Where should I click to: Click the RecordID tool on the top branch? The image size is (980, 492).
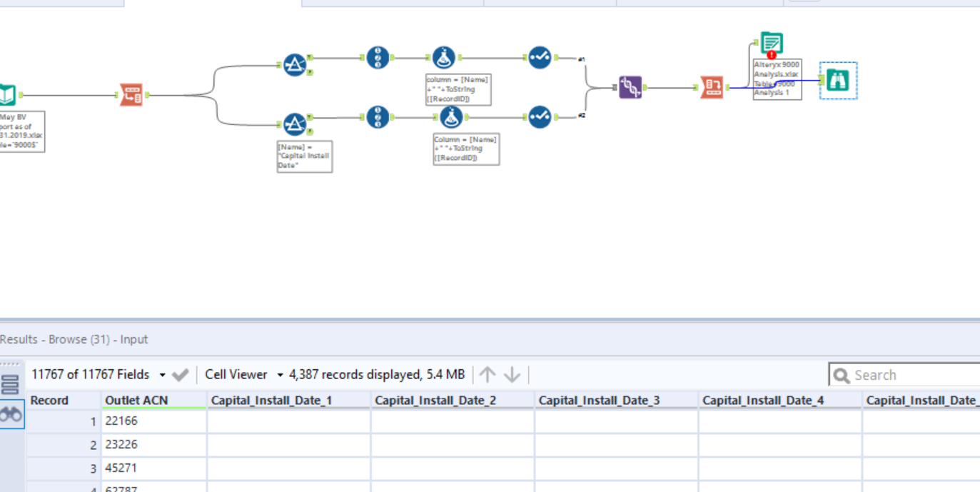pos(378,57)
